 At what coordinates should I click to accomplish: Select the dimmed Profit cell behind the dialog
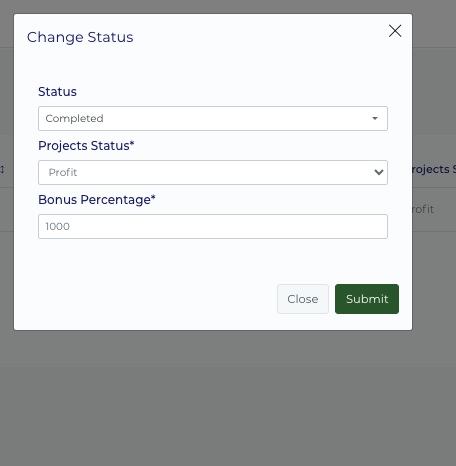click(423, 209)
